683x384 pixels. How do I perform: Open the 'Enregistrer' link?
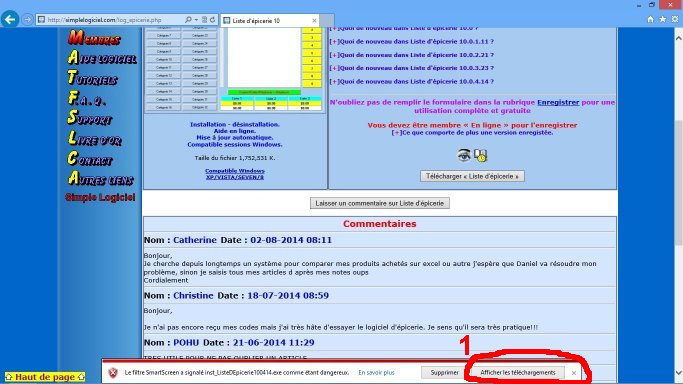pyautogui.click(x=558, y=102)
